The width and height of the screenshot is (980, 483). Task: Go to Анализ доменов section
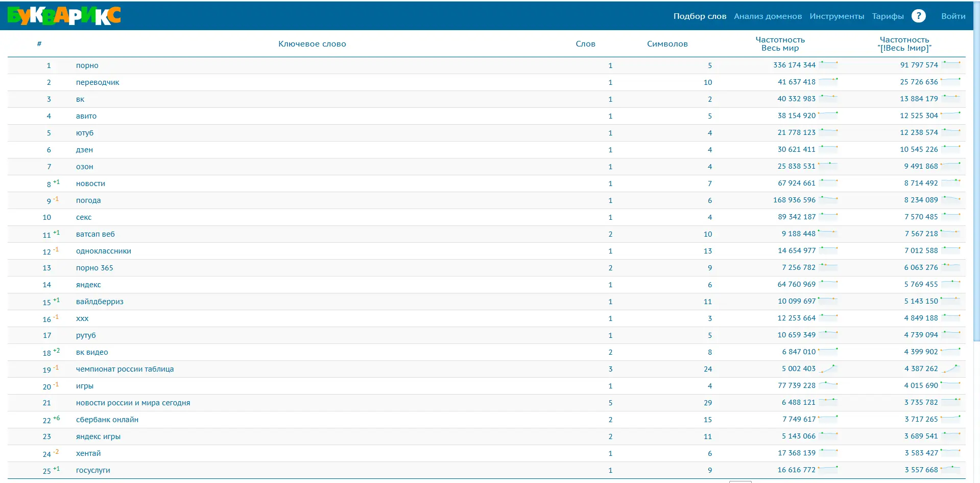tap(768, 16)
